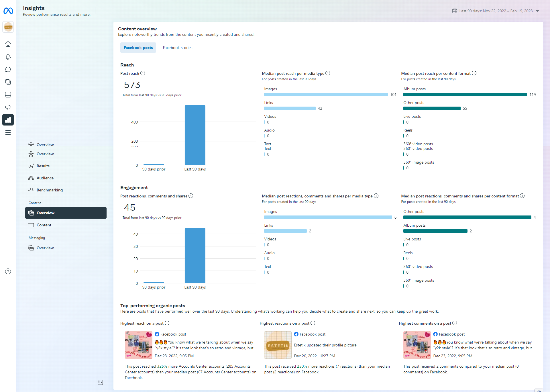This screenshot has width=550, height=392.
Task: Click the Meta logo icon
Action: click(8, 11)
